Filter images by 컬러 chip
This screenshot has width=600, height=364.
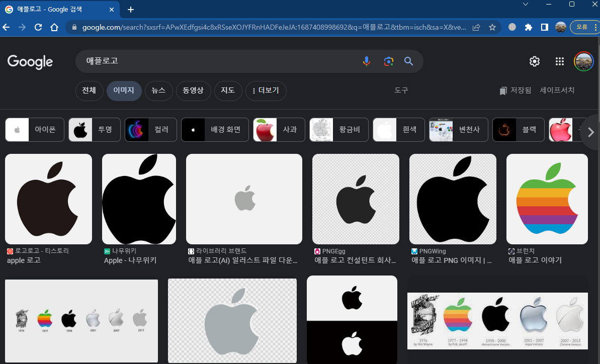tap(151, 130)
